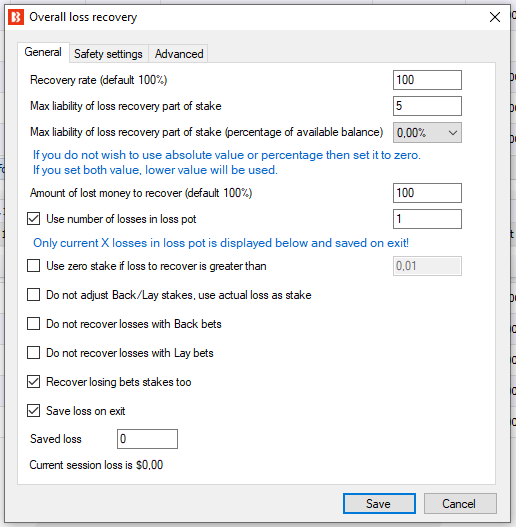Uncheck Use number of losses in loss pot

click(34, 219)
